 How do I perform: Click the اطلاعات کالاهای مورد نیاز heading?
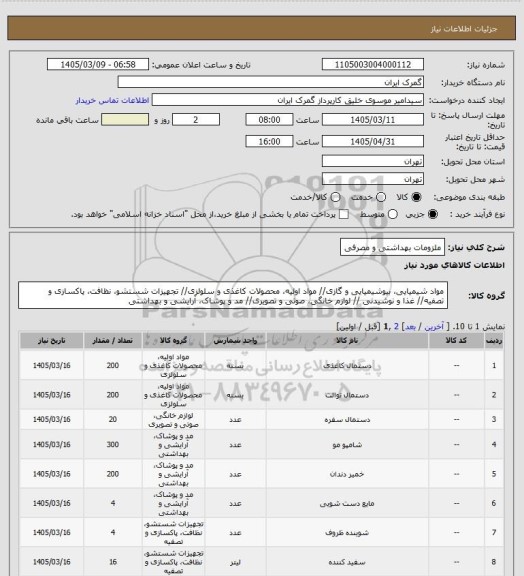[455, 265]
